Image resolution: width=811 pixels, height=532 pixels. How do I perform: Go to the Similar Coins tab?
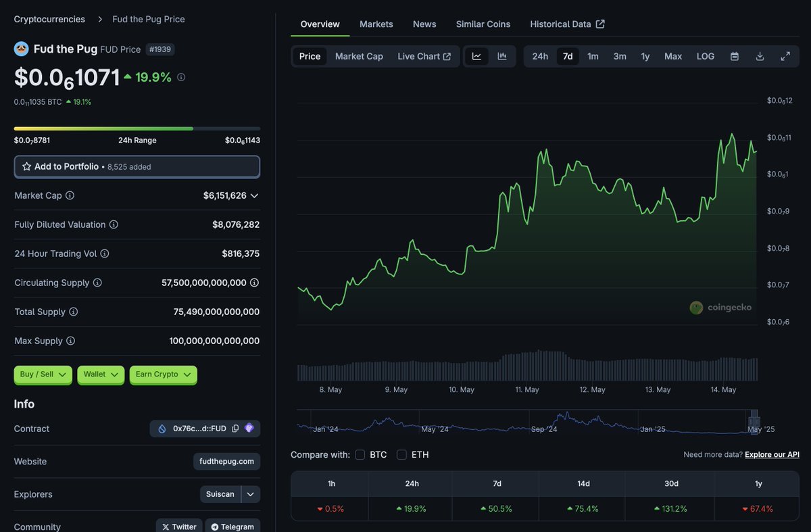click(x=483, y=24)
